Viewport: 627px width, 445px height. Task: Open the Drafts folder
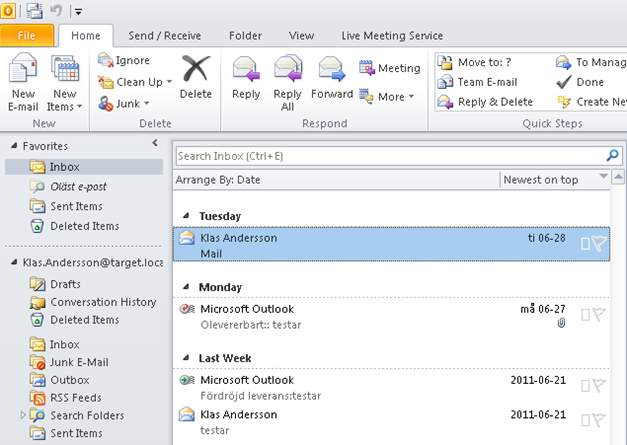click(x=55, y=284)
